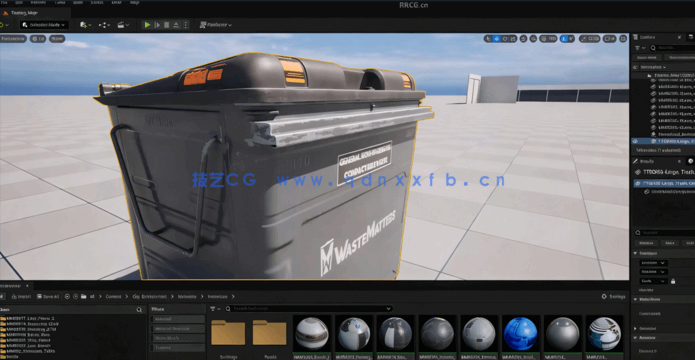Viewport: 695px width, 360px height.
Task: Click Save All in Content Browser
Action: [x=47, y=296]
